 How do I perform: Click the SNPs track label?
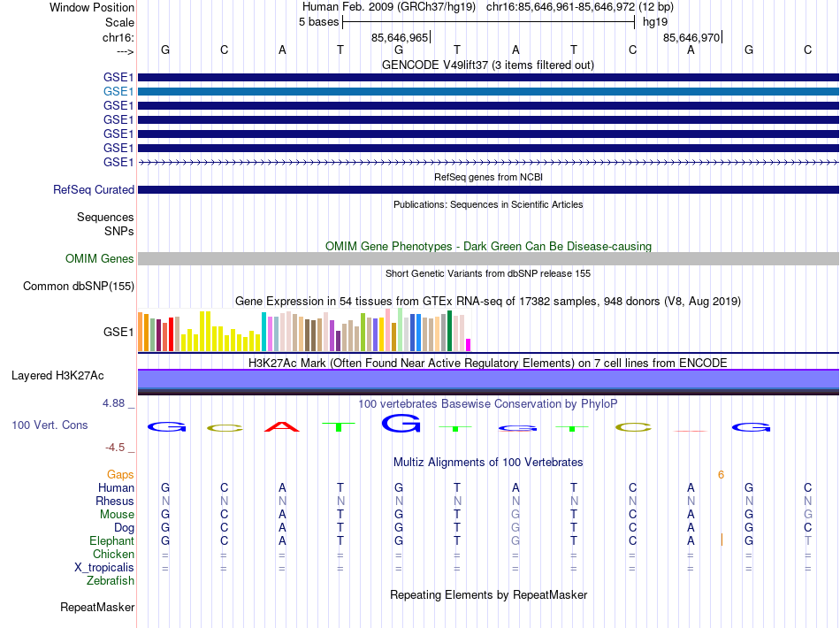(119, 231)
